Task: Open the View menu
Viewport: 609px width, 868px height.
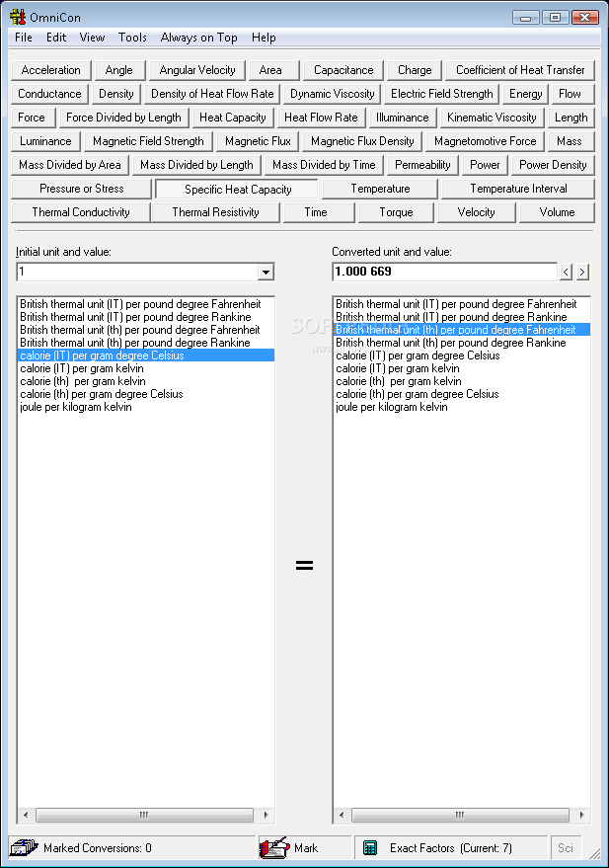Action: (92, 38)
